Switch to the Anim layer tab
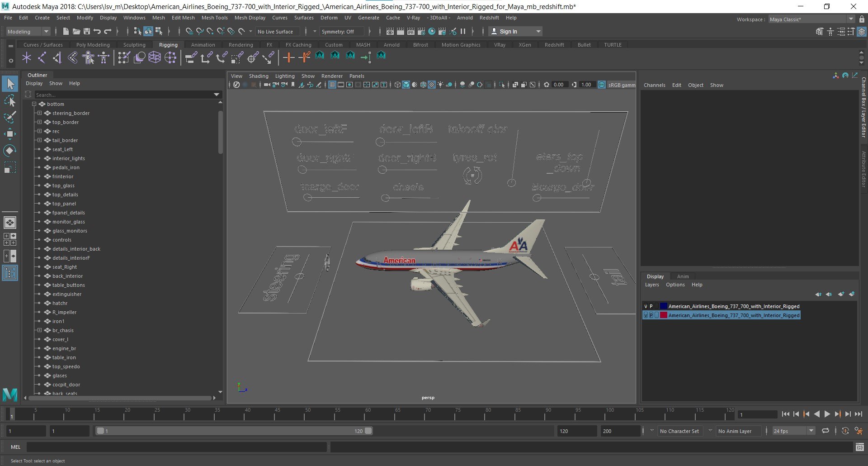This screenshot has width=868, height=466. (683, 276)
